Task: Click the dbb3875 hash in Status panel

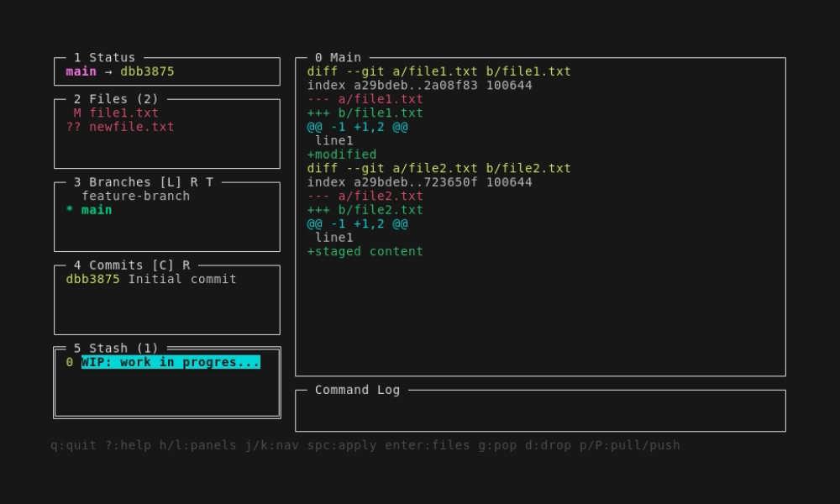Action: tap(147, 71)
